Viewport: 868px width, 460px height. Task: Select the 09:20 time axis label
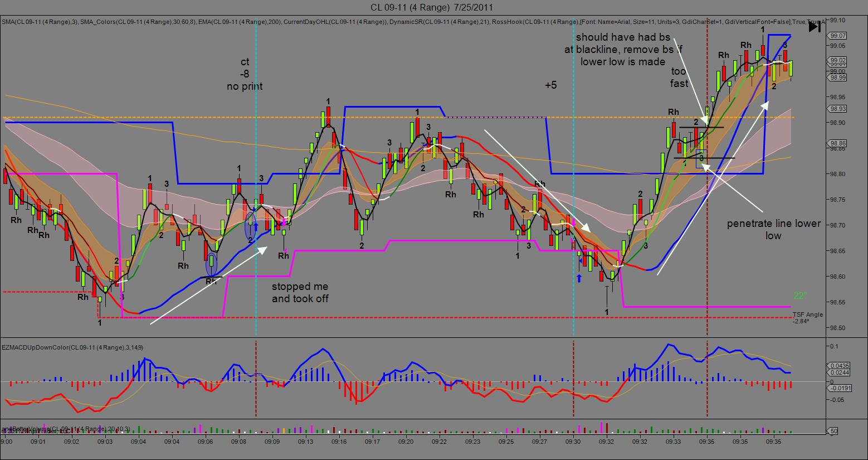pos(406,442)
